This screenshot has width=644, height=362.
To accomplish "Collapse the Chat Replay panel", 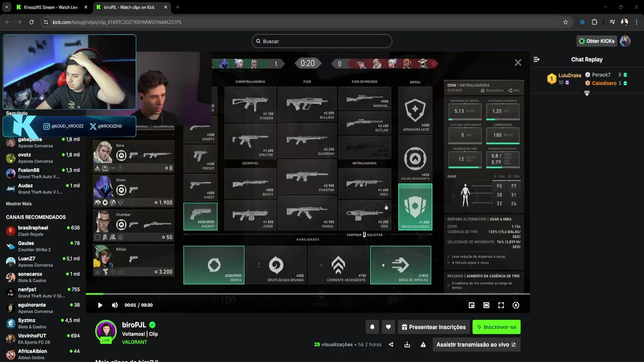I will point(536,59).
